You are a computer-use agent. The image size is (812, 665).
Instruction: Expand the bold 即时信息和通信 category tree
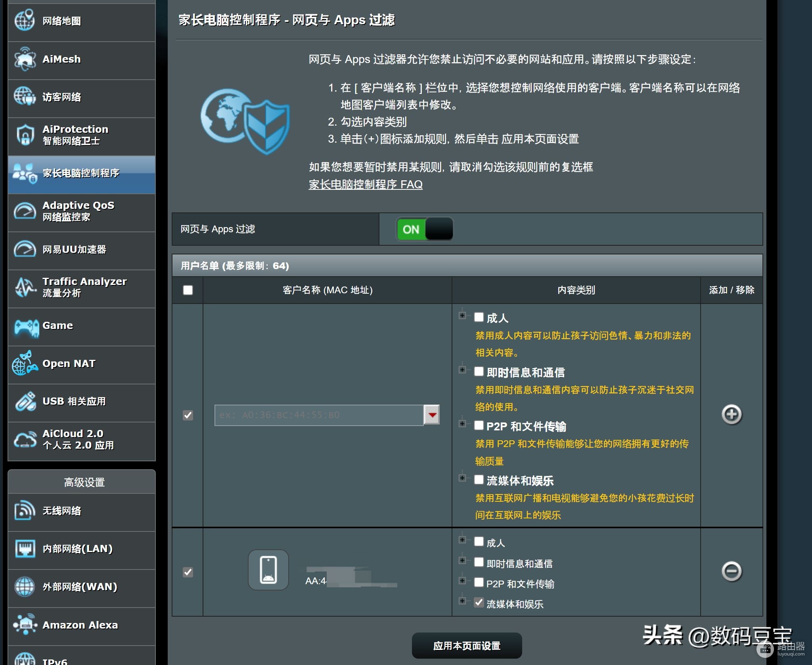[x=462, y=370]
